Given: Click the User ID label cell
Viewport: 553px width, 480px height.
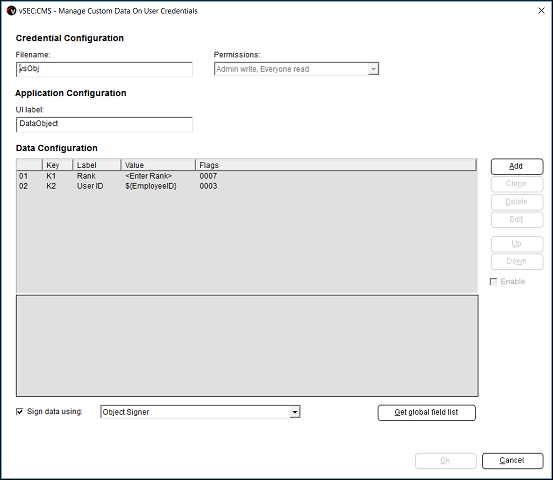Looking at the screenshot, I should click(x=90, y=186).
